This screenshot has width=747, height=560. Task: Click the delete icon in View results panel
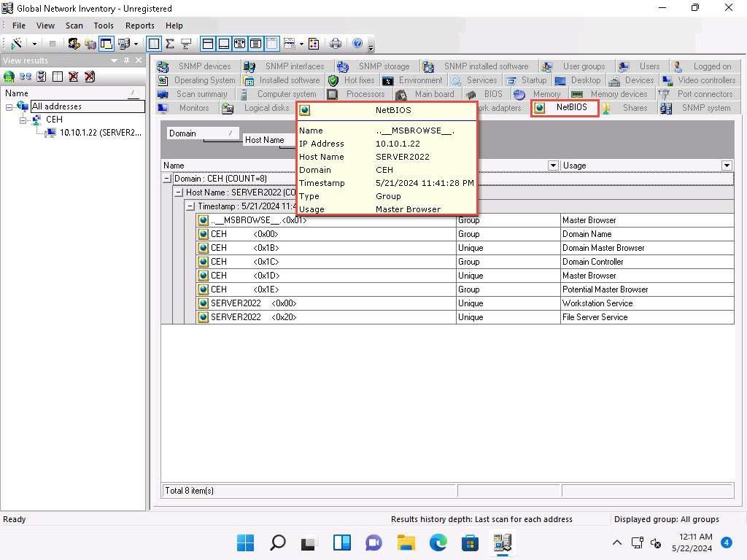pyautogui.click(x=74, y=77)
